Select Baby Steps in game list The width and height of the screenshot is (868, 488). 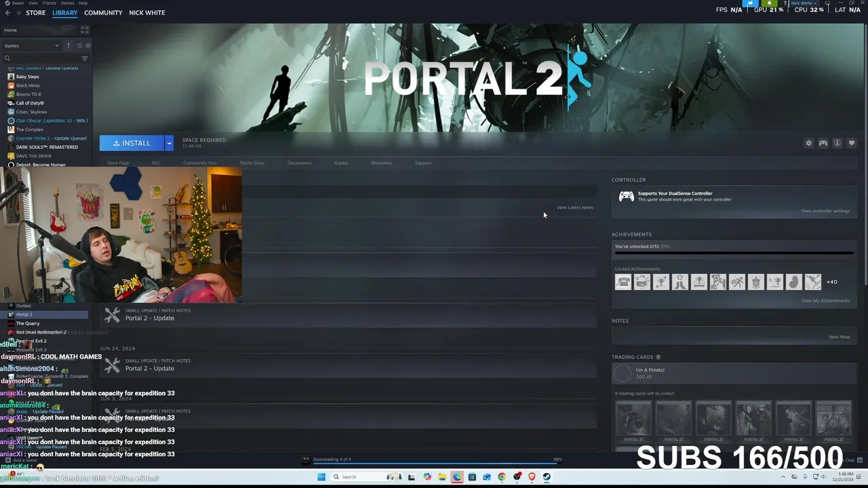[x=28, y=77]
